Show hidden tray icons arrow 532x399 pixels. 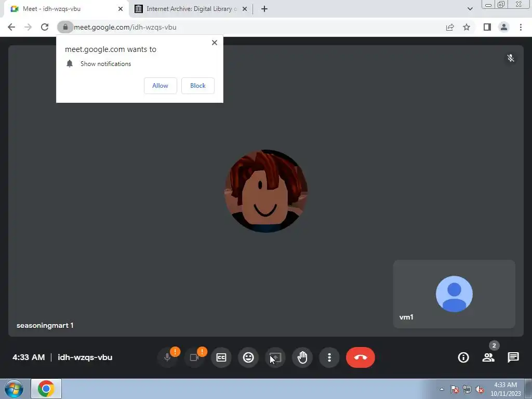coord(442,389)
